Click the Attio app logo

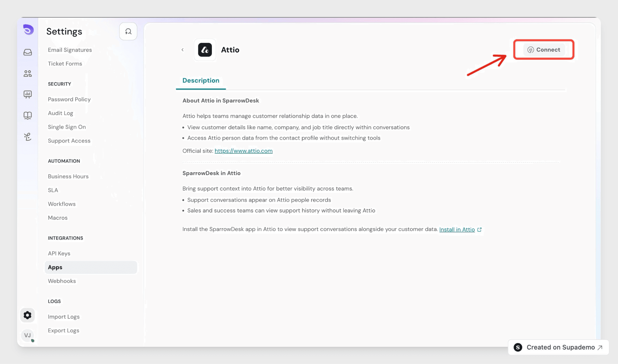(x=205, y=50)
